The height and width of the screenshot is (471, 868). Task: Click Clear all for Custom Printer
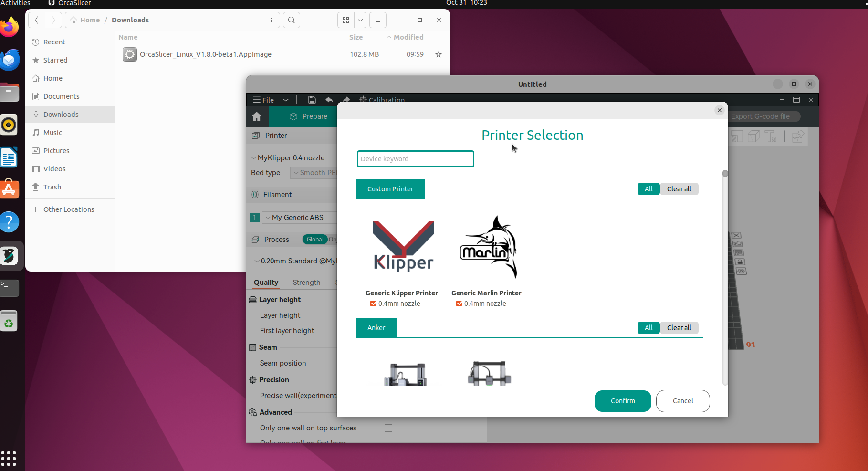pyautogui.click(x=679, y=189)
